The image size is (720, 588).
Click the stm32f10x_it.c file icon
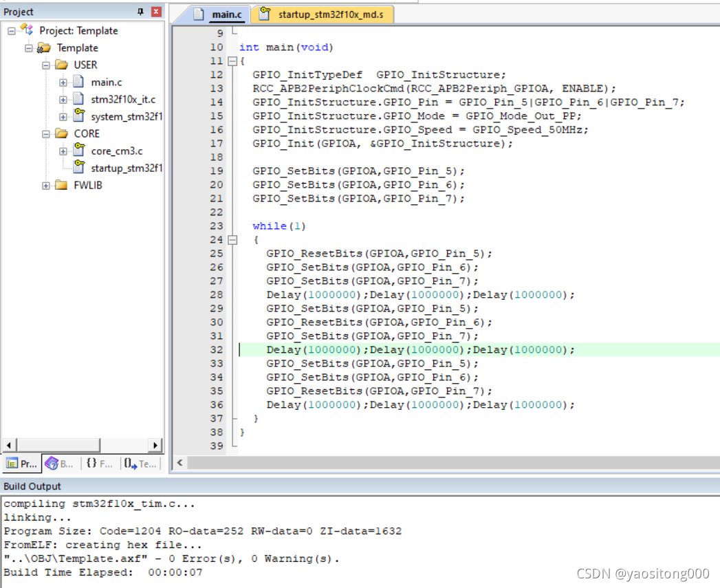point(78,99)
